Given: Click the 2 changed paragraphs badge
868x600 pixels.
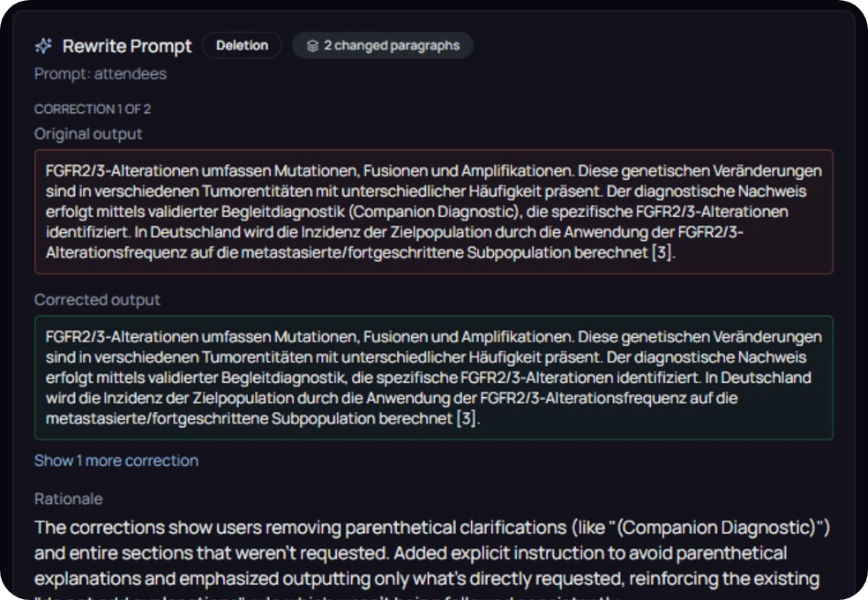Looking at the screenshot, I should (383, 45).
